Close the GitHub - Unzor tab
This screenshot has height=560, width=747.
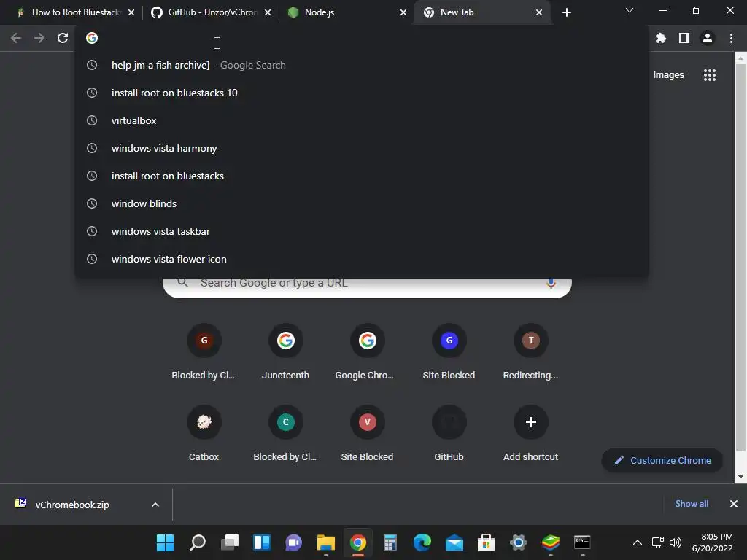point(267,12)
